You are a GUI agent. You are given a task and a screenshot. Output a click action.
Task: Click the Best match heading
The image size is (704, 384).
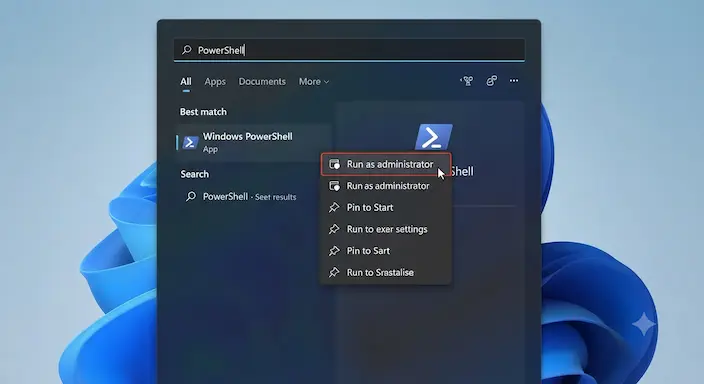(203, 112)
